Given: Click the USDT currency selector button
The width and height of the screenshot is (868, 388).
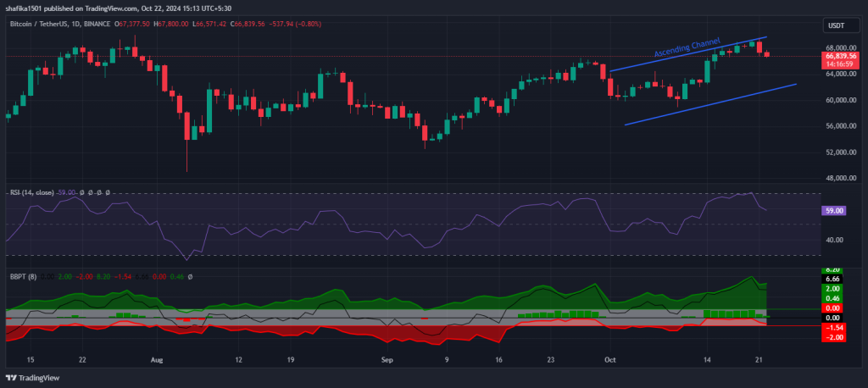Looking at the screenshot, I should point(836,27).
